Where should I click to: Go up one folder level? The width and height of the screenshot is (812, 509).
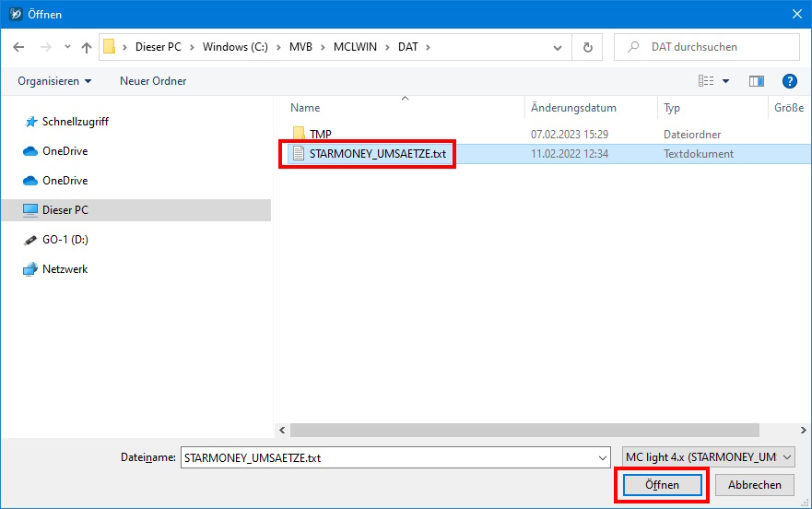click(x=87, y=48)
